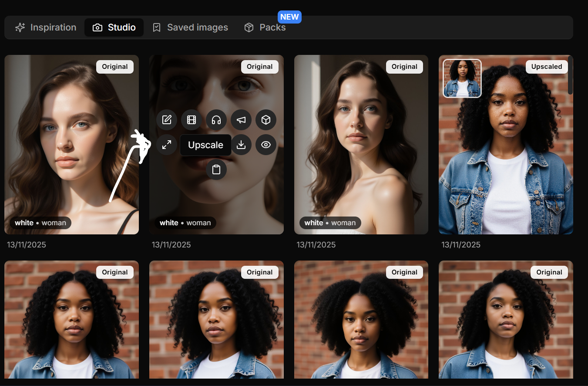Image resolution: width=588 pixels, height=386 pixels.
Task: Download the hovered image
Action: coord(241,145)
